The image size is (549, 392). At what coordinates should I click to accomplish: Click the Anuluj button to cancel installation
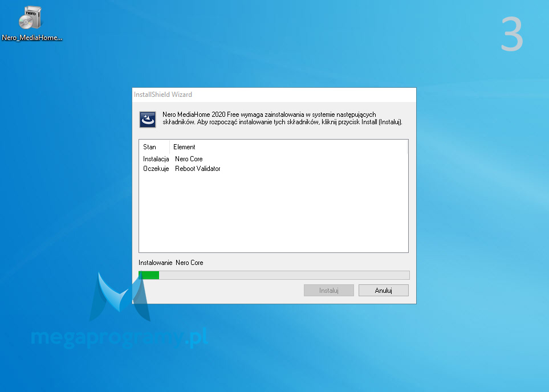tap(384, 291)
